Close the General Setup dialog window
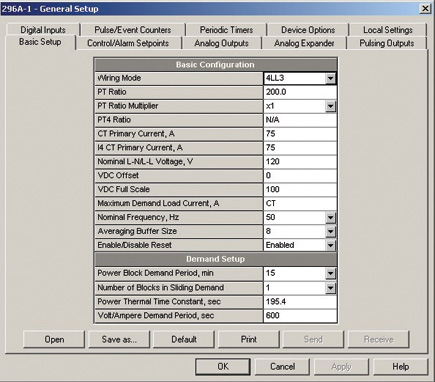Image resolution: width=435 pixels, height=382 pixels. (425, 9)
